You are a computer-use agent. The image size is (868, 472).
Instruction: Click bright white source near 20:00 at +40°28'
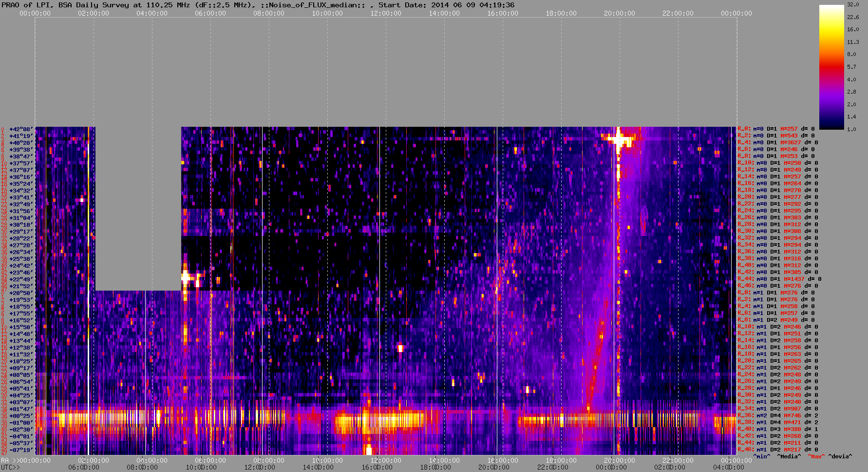click(618, 139)
